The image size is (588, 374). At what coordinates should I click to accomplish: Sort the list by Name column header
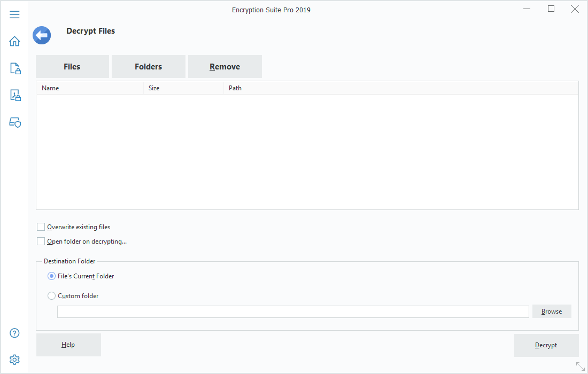tap(89, 88)
